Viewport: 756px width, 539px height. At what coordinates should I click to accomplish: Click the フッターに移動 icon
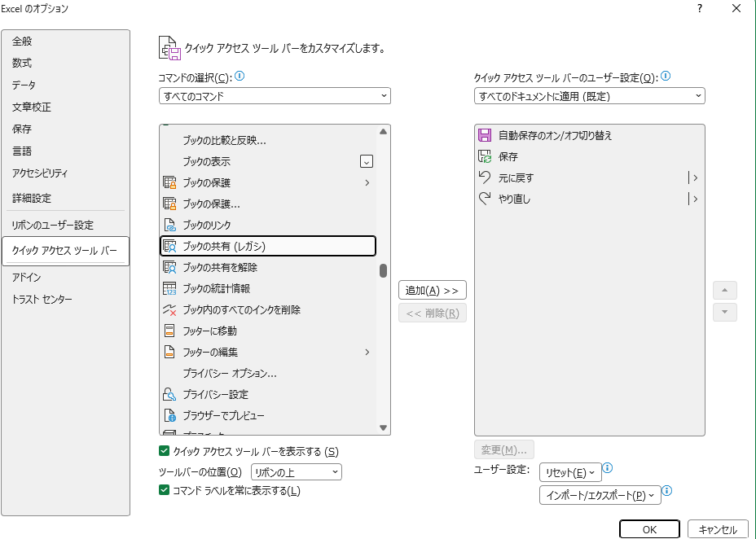tap(169, 331)
